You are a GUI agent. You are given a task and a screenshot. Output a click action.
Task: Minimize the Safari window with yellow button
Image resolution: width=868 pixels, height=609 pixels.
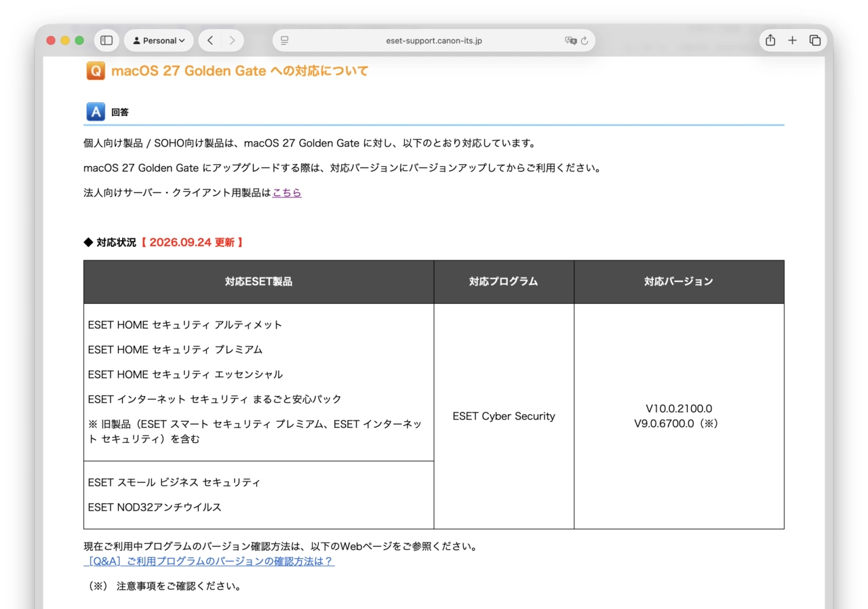tap(65, 41)
